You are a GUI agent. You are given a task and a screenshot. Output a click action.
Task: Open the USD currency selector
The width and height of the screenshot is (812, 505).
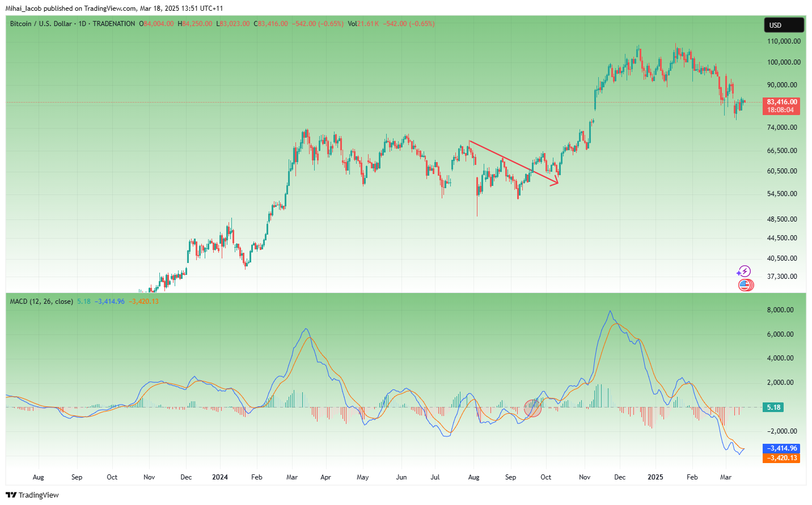point(784,25)
